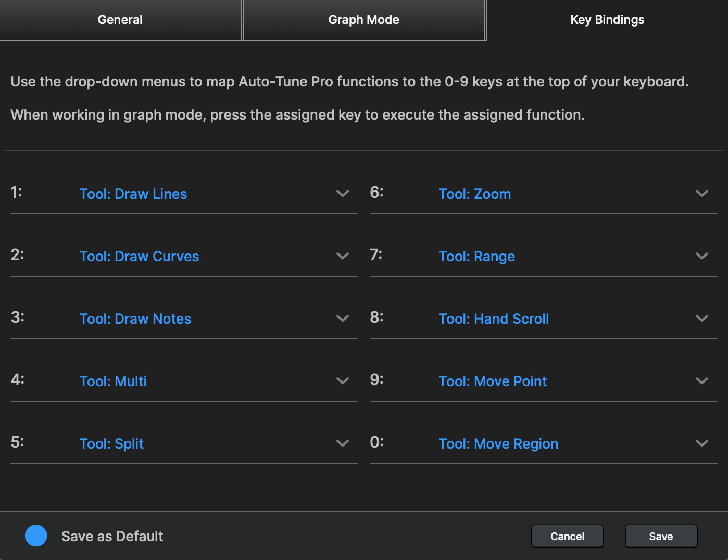
Task: Click the Cancel button
Action: pos(567,536)
